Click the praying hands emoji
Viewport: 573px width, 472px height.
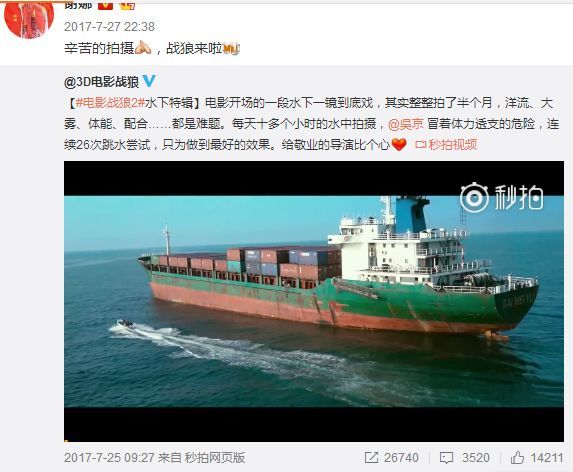[143, 48]
